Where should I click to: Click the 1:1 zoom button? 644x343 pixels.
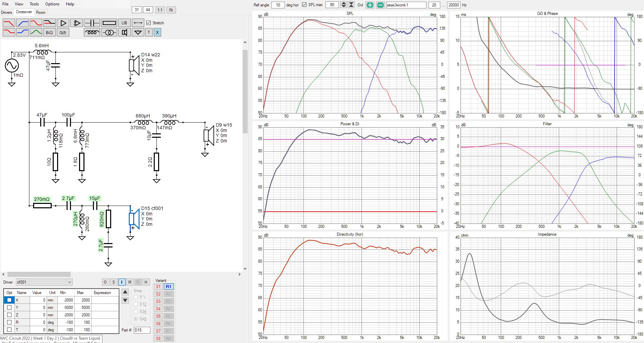(160, 10)
